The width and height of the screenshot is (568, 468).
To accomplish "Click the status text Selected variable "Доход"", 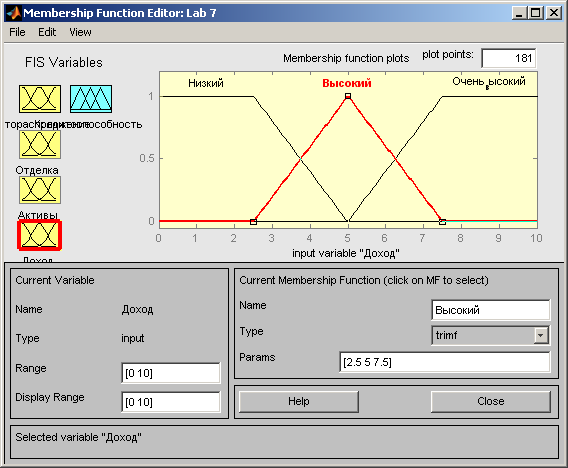I will coord(78,438).
